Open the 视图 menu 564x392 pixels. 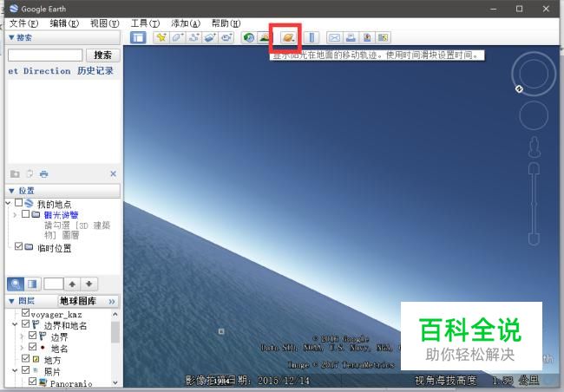(105, 23)
